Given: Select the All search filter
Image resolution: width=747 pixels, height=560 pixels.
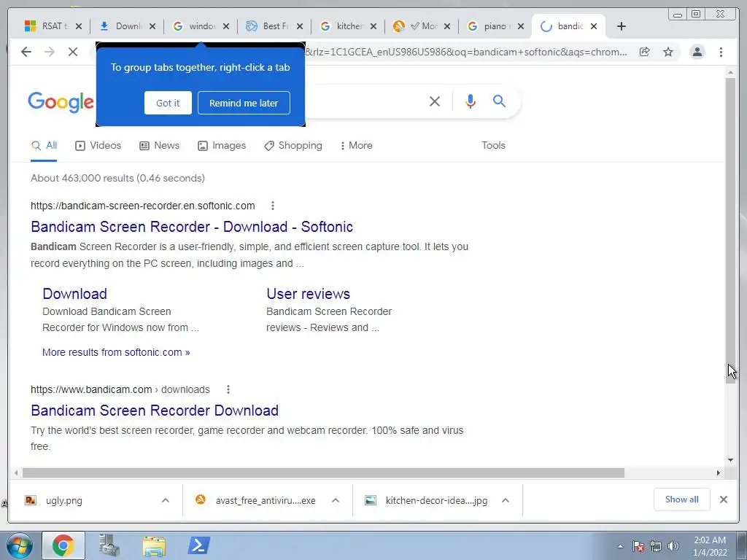Looking at the screenshot, I should [x=44, y=146].
